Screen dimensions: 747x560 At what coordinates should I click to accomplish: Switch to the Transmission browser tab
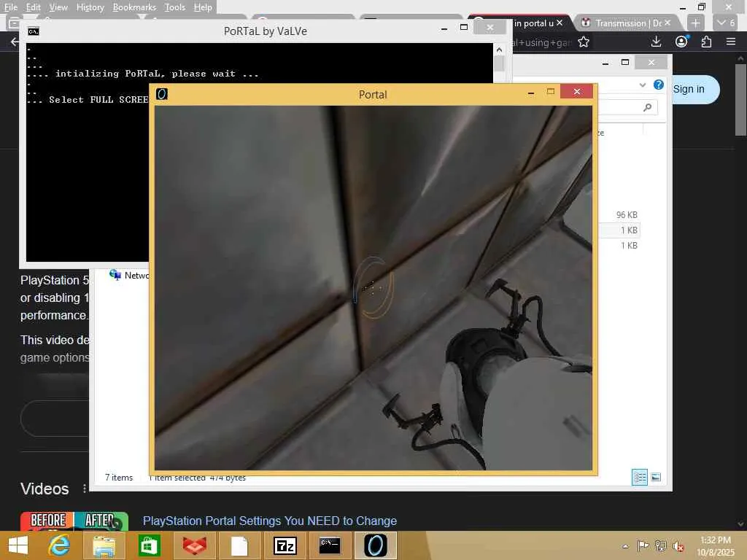[x=627, y=23]
